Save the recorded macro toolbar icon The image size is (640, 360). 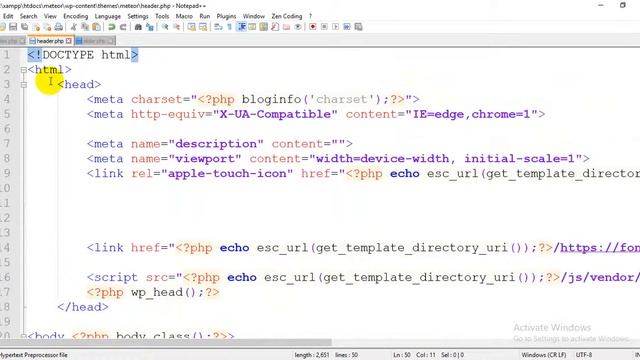pos(358,27)
